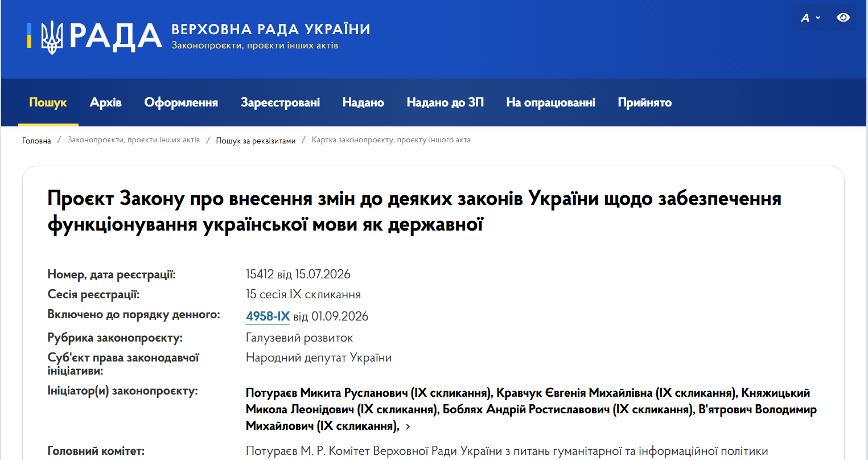Toggle the accessibility eye icon

click(843, 18)
